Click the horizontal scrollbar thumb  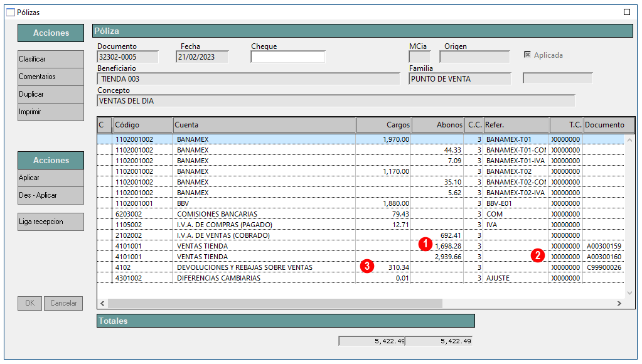(x=275, y=303)
